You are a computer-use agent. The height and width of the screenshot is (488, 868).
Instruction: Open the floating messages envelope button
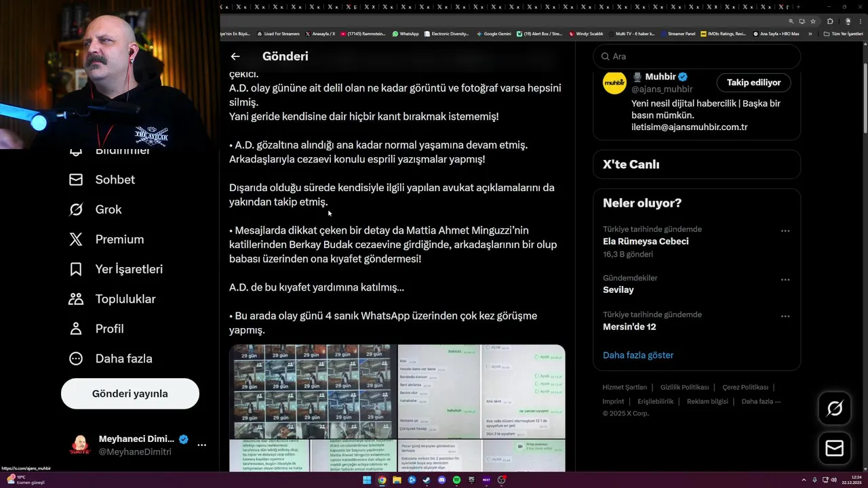point(835,449)
